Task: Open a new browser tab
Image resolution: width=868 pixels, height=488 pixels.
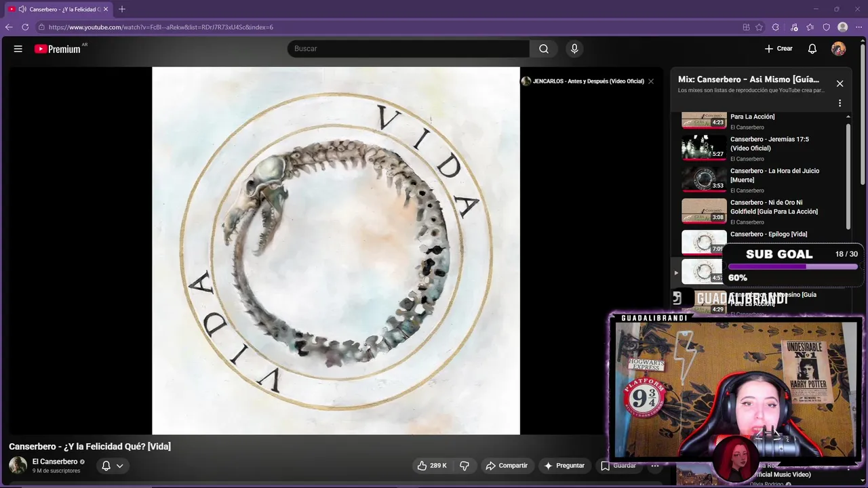Action: coord(122,9)
